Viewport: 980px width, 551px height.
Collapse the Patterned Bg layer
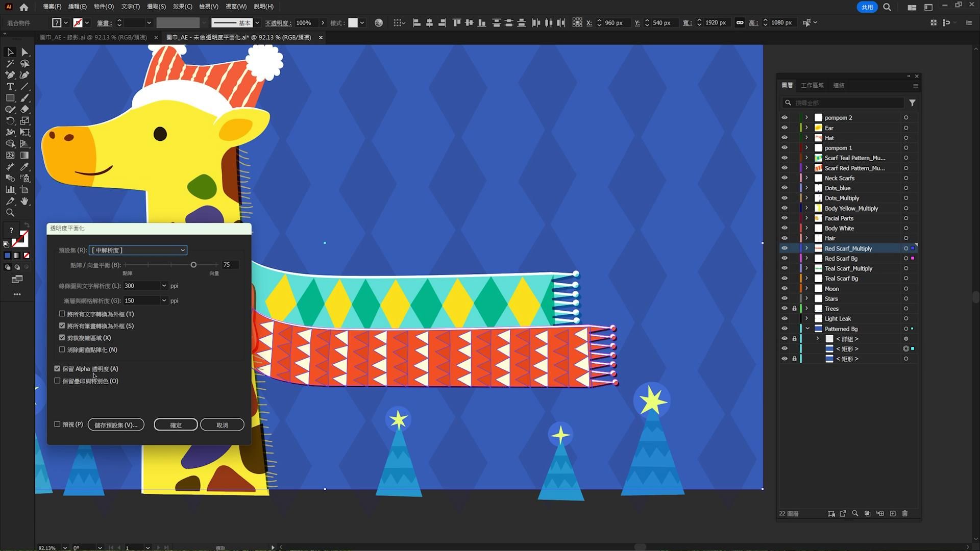[x=807, y=329]
